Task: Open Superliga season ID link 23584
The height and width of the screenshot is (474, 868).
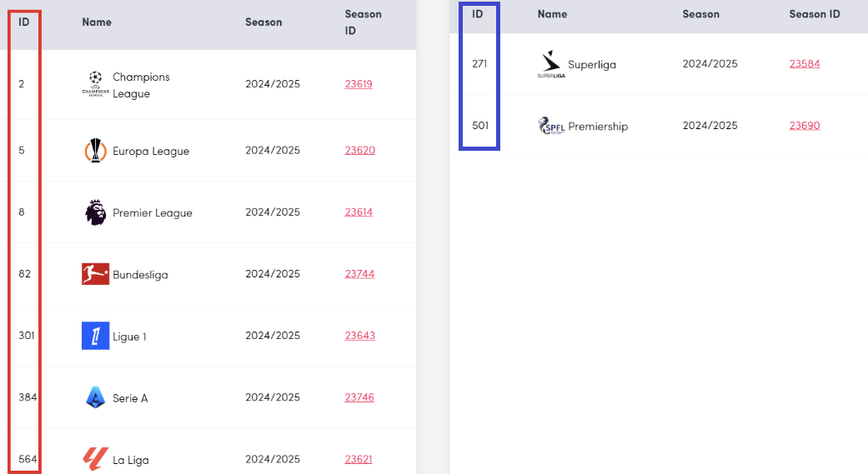Action: click(x=805, y=64)
